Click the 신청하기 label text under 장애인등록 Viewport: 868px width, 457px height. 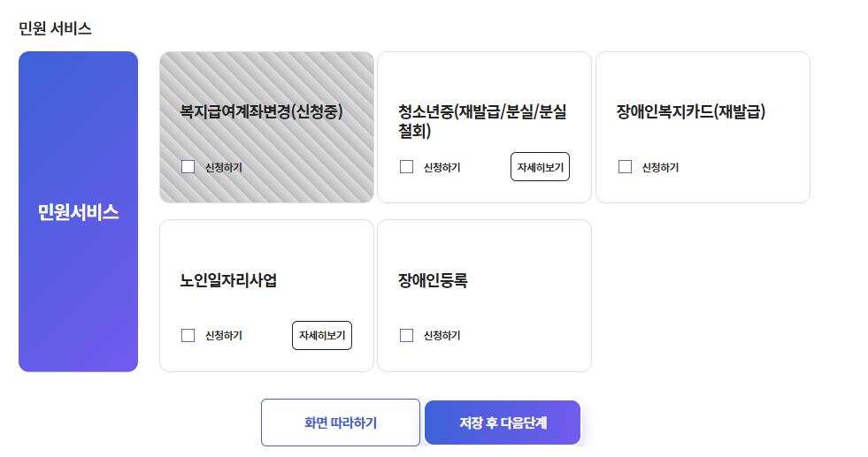point(442,335)
